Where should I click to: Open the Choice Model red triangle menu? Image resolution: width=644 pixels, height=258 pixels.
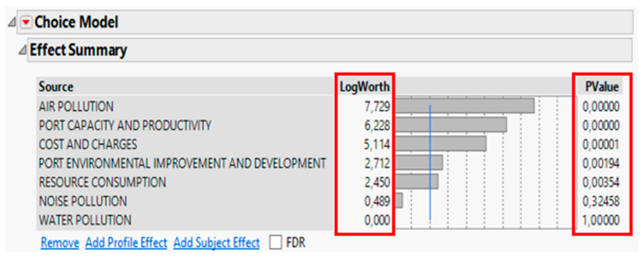pyautogui.click(x=26, y=23)
